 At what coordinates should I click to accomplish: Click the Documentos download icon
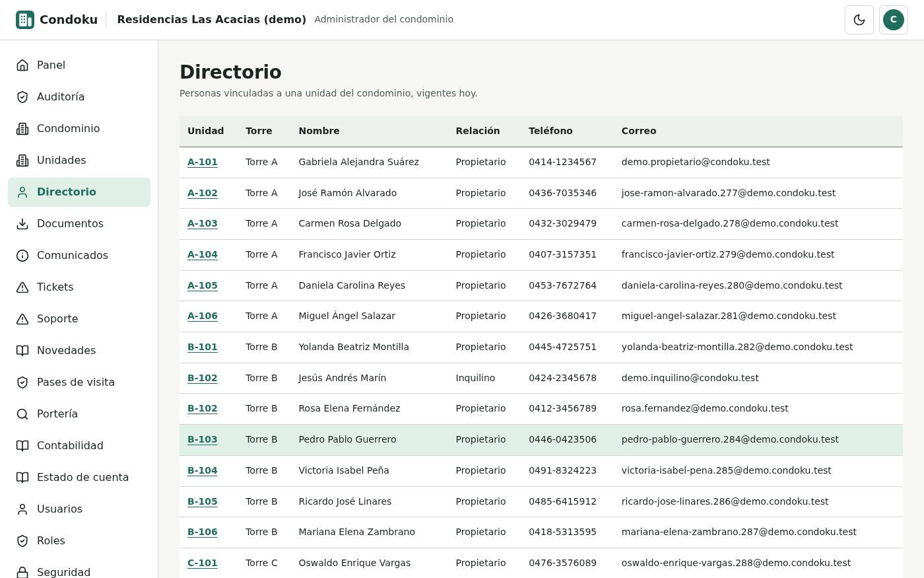[x=22, y=224]
